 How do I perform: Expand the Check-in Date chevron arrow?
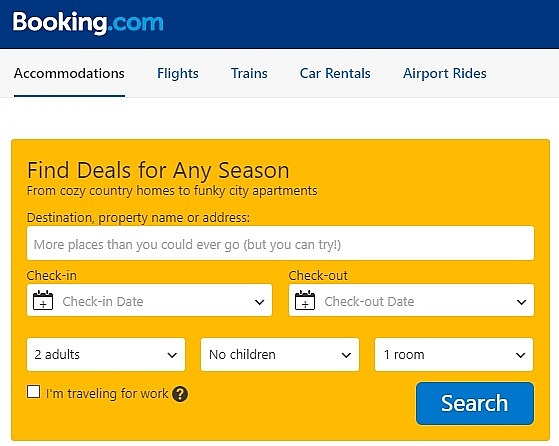point(260,302)
